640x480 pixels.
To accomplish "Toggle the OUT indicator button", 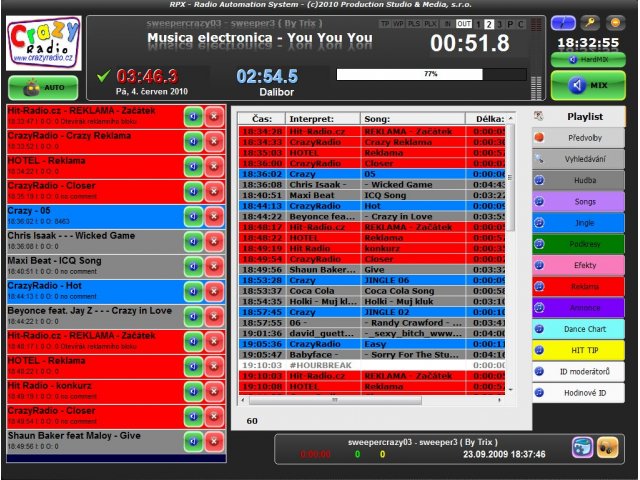I will [x=463, y=22].
